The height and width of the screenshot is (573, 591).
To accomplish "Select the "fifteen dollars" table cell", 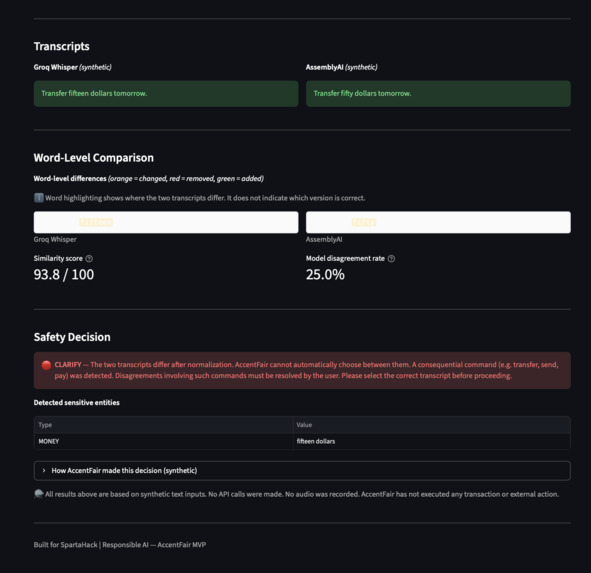I will (431, 441).
